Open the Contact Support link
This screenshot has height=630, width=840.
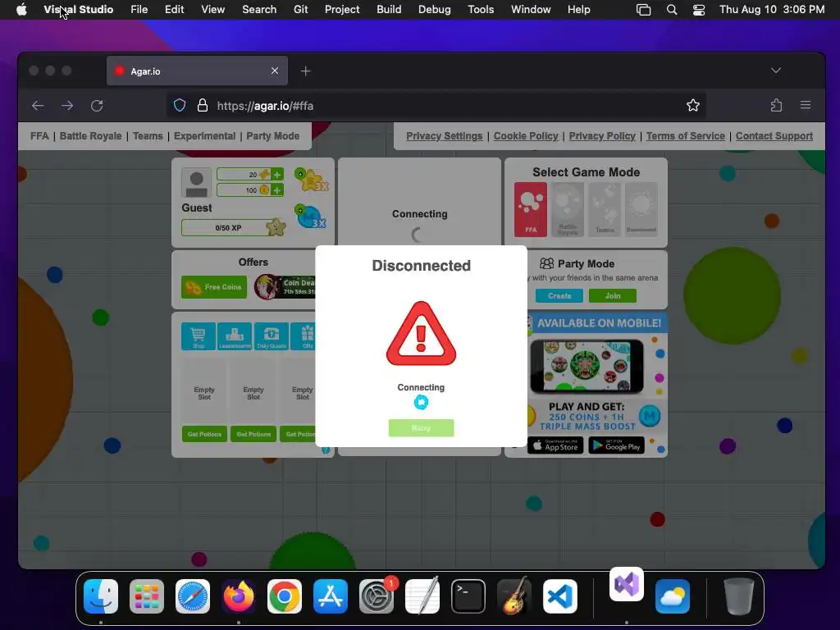(x=774, y=136)
